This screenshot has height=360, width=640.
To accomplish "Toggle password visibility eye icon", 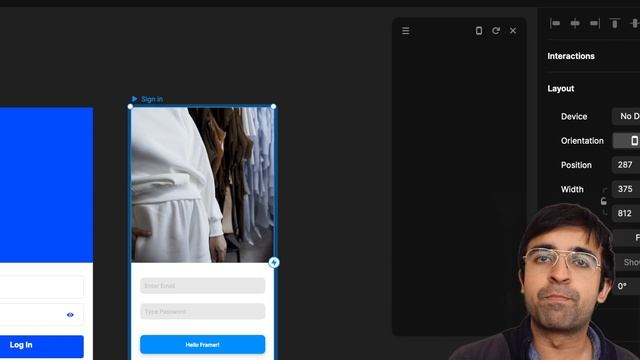I will (70, 315).
